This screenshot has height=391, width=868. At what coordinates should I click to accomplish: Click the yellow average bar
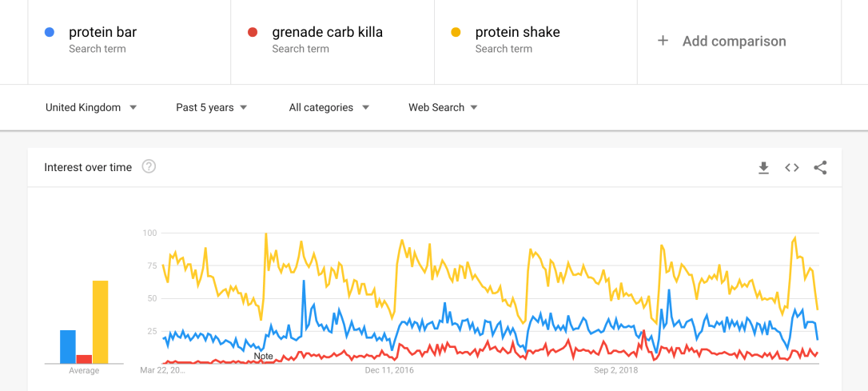100,321
